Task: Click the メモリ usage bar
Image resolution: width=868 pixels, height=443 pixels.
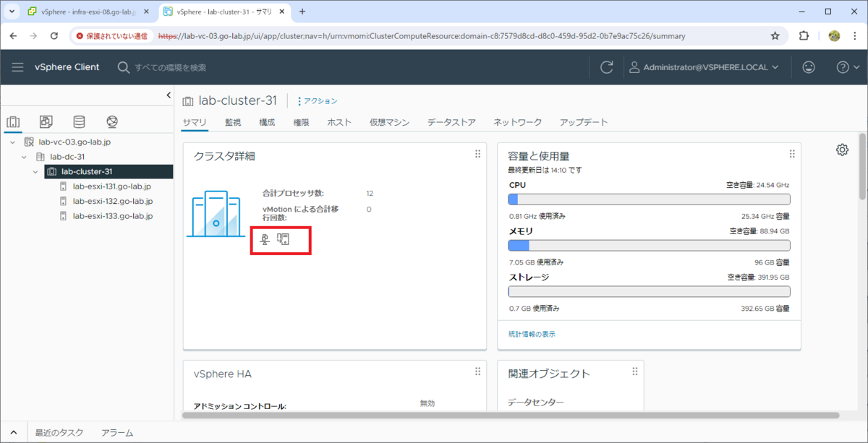Action: coord(649,245)
